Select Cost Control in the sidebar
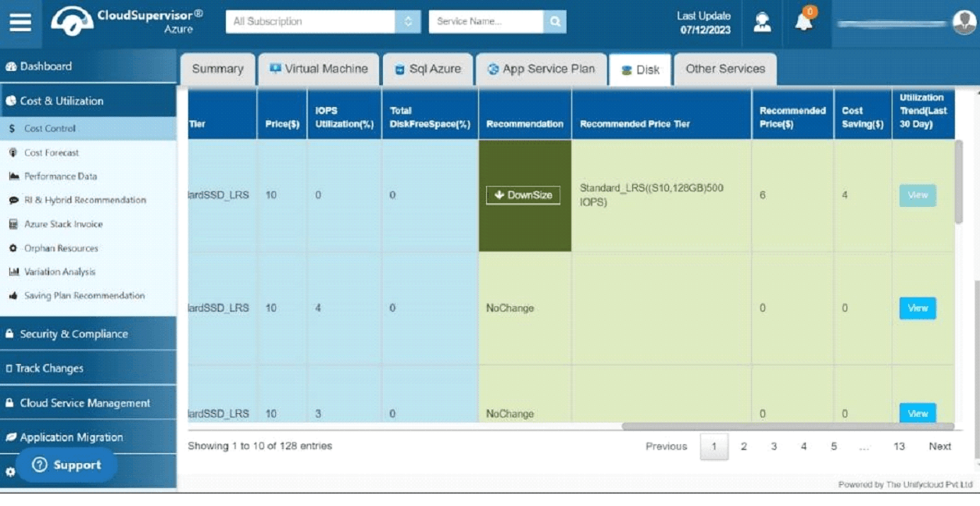Image resolution: width=980 pixels, height=506 pixels. [x=88, y=129]
